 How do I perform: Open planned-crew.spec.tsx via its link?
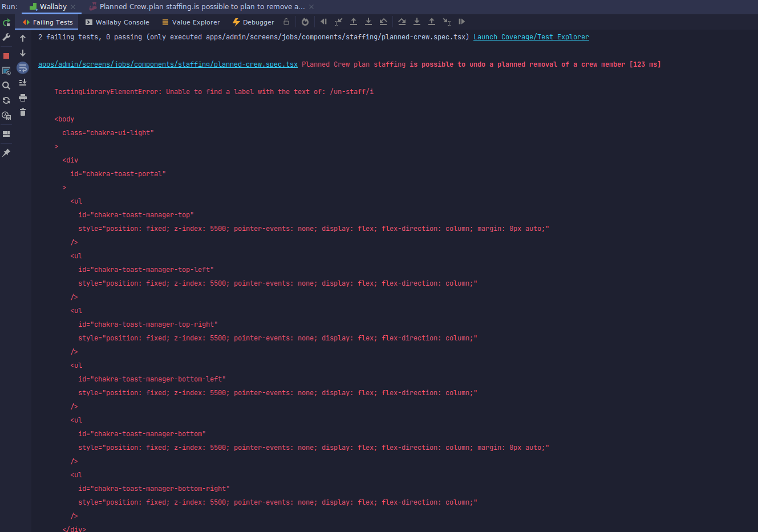[167, 64]
